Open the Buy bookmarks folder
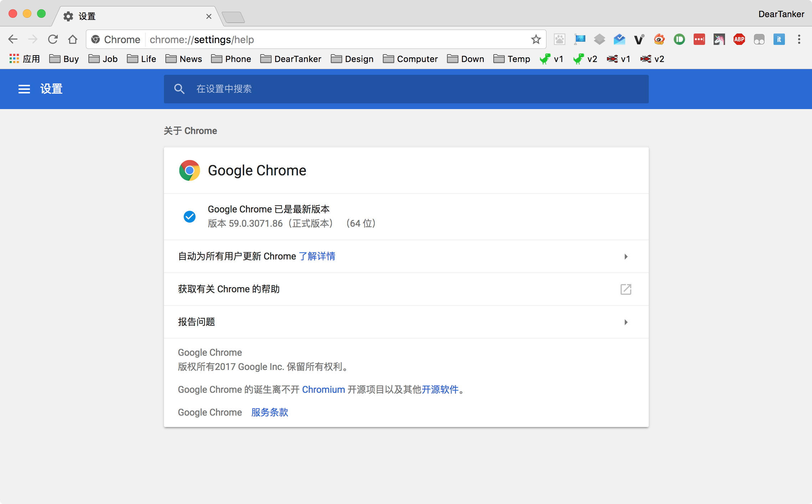 [x=64, y=59]
